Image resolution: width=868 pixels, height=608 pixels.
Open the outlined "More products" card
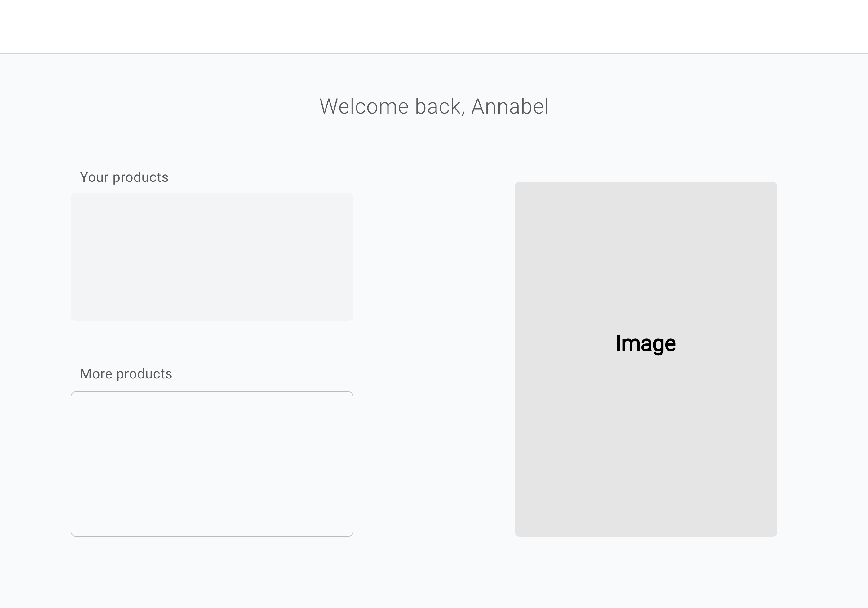[x=212, y=464]
